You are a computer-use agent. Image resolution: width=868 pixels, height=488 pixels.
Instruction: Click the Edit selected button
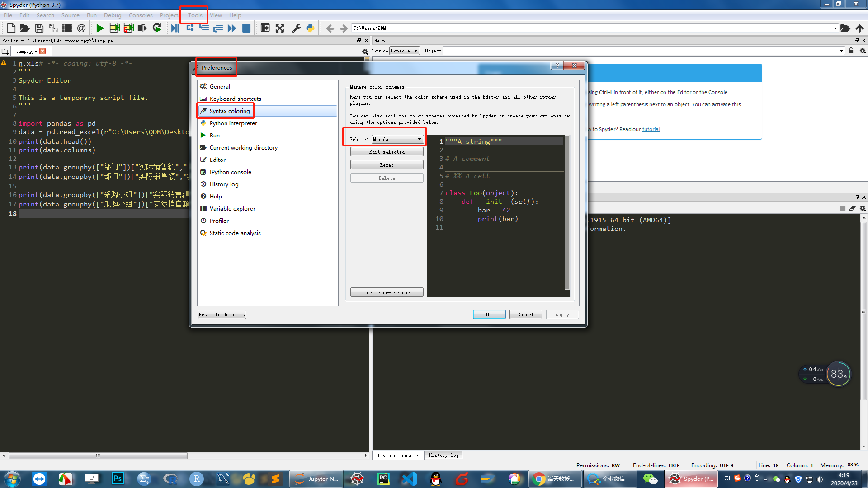click(387, 152)
